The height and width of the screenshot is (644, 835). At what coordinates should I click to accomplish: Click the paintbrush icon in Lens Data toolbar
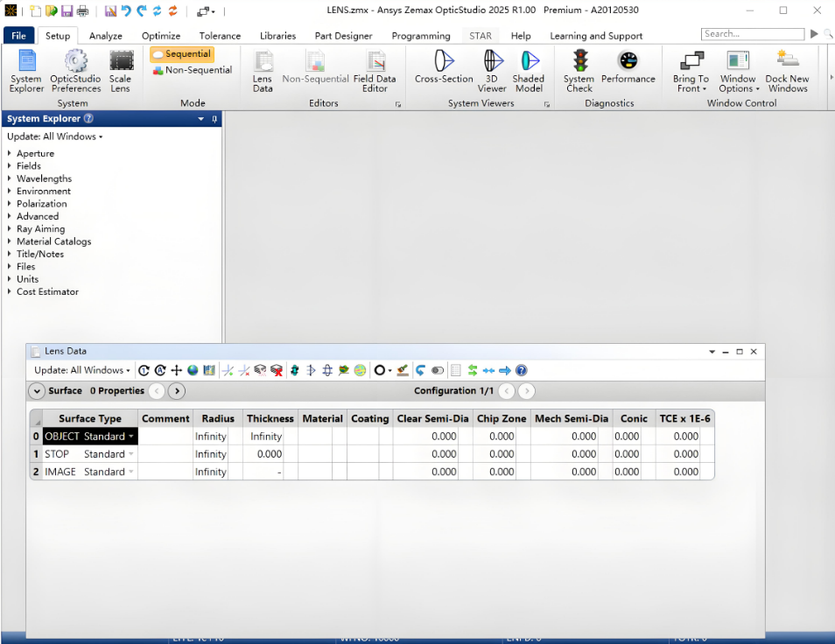click(403, 370)
